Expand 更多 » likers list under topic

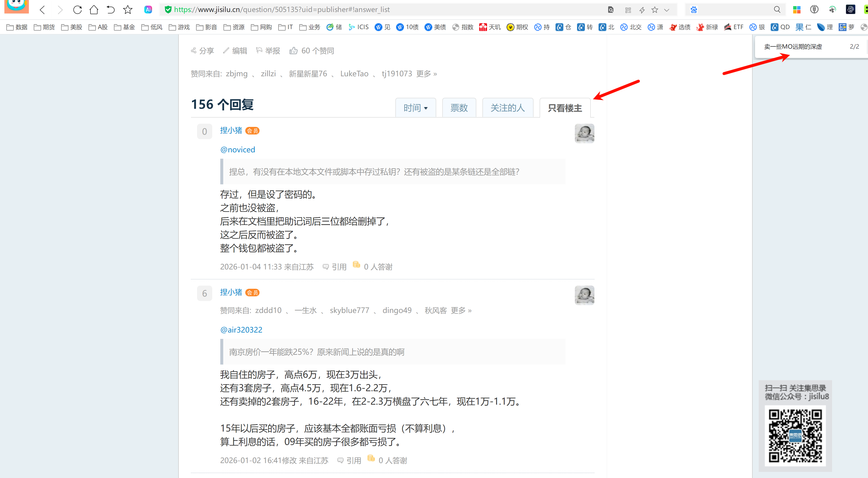[x=426, y=74]
